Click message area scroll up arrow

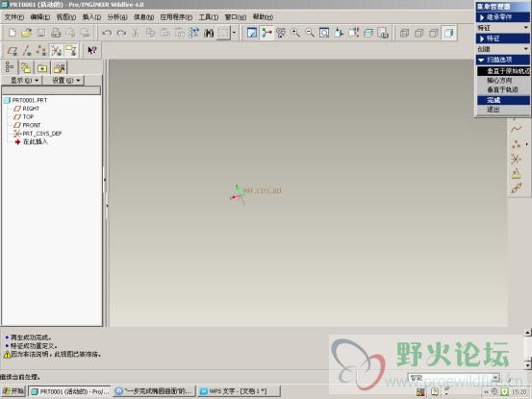pos(527,333)
